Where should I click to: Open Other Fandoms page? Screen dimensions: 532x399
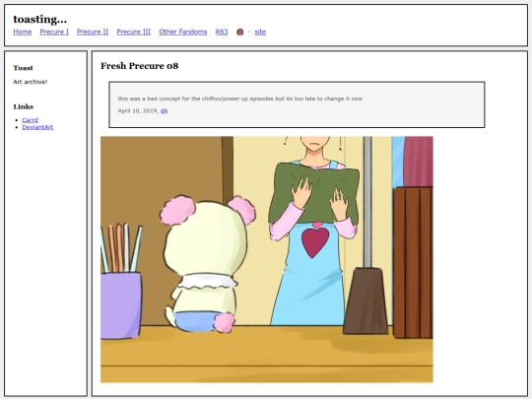point(183,32)
